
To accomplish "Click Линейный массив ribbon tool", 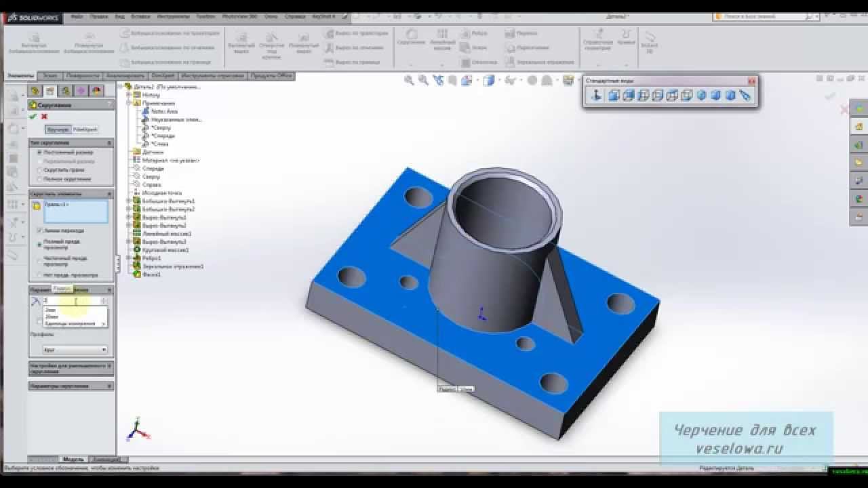I will [x=442, y=40].
